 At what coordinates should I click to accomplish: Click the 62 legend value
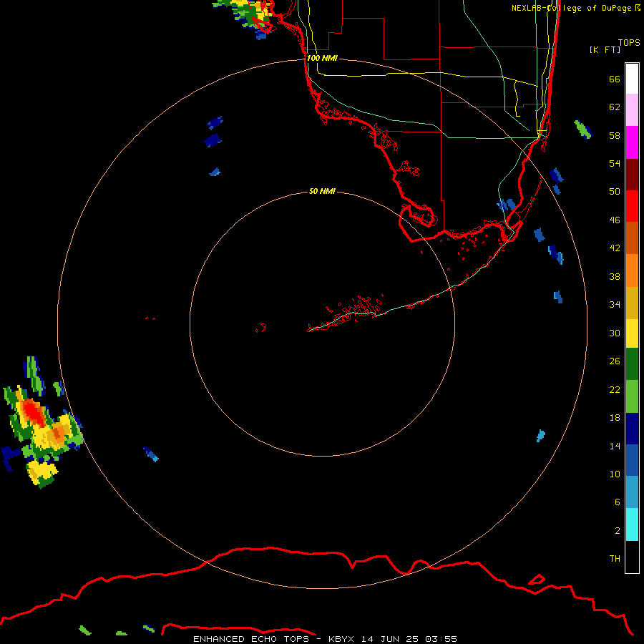[x=615, y=107]
